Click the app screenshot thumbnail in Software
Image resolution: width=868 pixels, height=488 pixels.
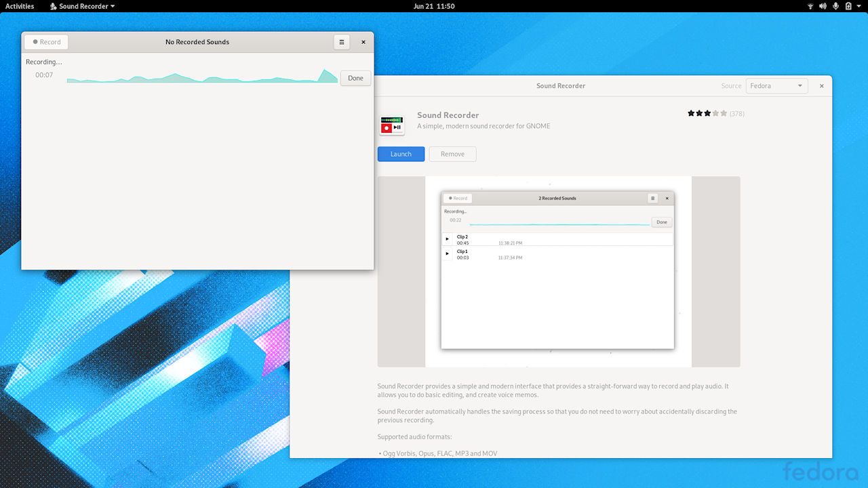tap(559, 272)
